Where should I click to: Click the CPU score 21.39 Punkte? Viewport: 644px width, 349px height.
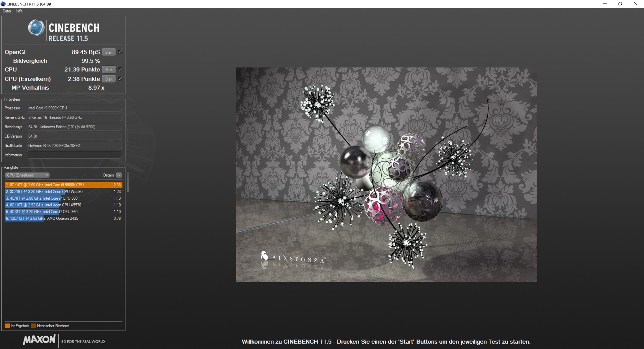click(x=82, y=69)
